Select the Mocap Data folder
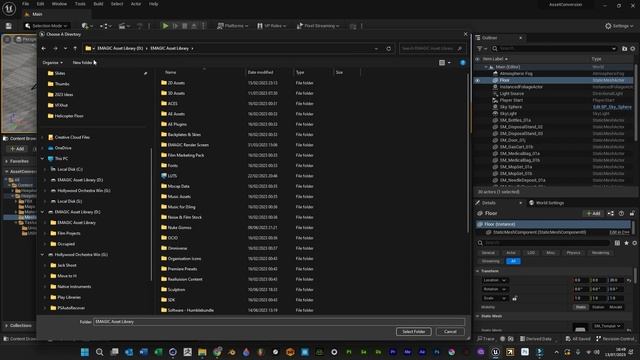The width and height of the screenshot is (640, 360). pyautogui.click(x=178, y=186)
